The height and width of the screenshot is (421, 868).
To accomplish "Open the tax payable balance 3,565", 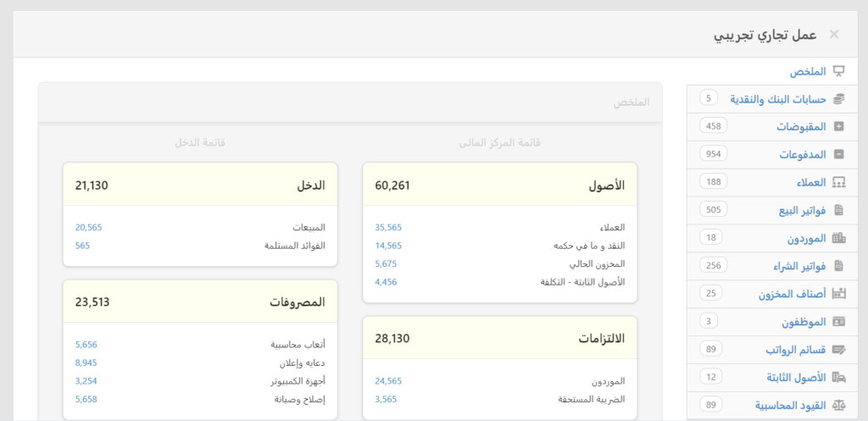I will point(386,400).
